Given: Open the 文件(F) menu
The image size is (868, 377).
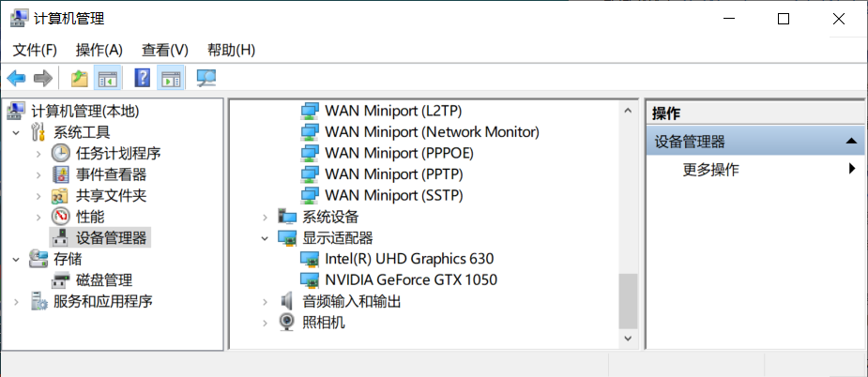Looking at the screenshot, I should point(35,50).
